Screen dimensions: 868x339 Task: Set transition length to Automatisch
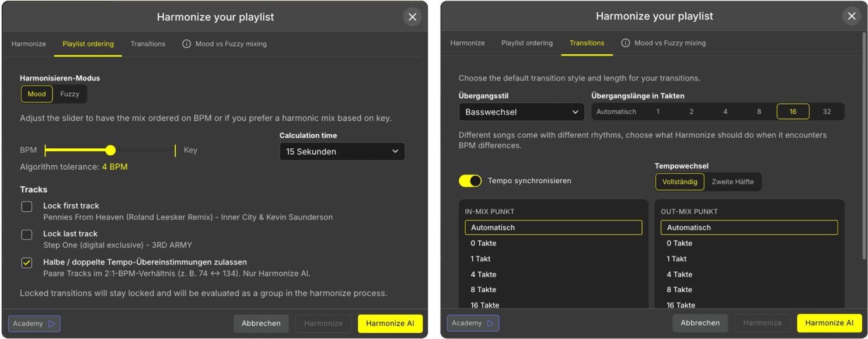pos(616,111)
